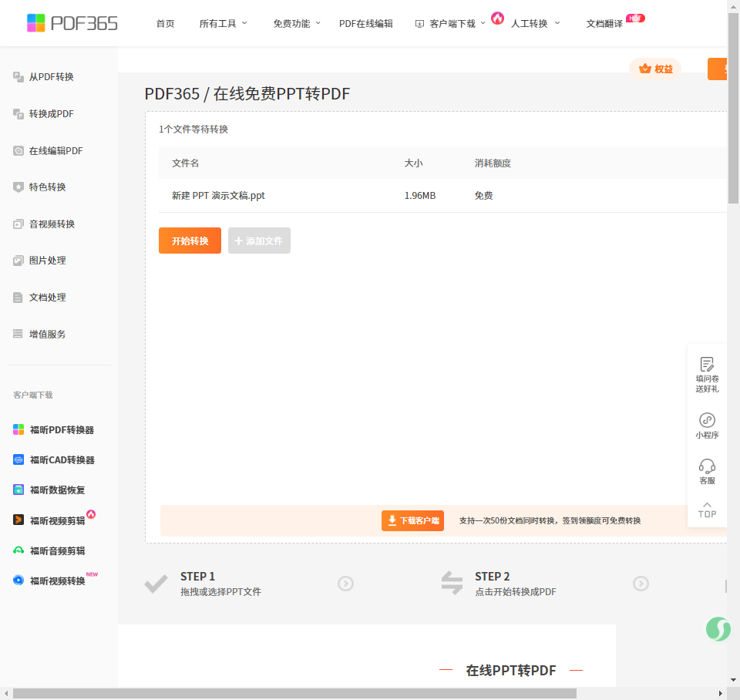The width and height of the screenshot is (740, 700).
Task: Open the 小程序 mini-program icon
Action: pos(707,420)
